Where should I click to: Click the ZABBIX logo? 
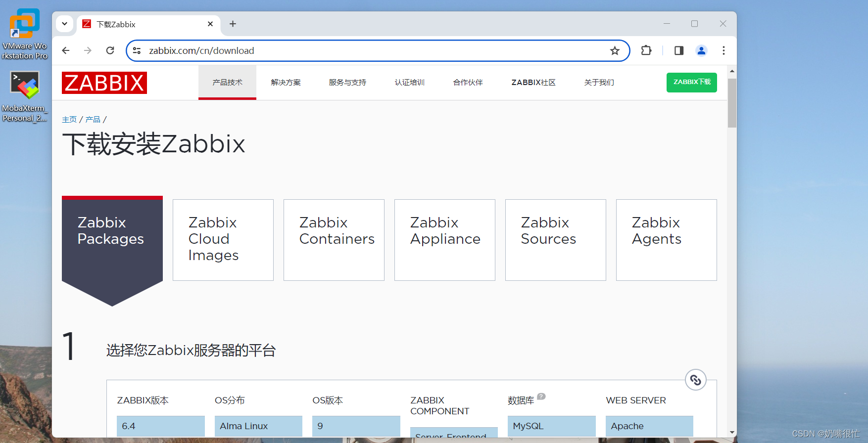104,83
